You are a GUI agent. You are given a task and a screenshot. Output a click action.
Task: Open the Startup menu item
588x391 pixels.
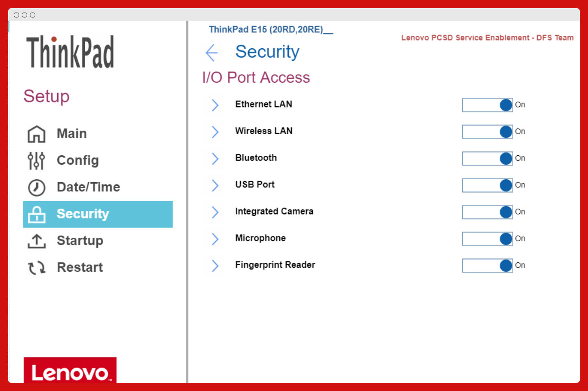[80, 241]
